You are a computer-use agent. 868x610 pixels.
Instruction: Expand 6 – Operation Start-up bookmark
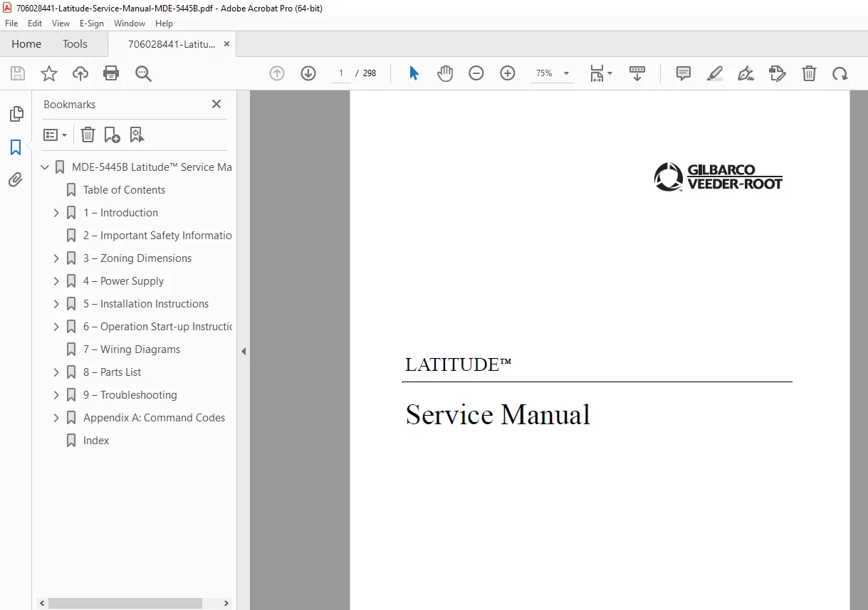click(x=56, y=327)
